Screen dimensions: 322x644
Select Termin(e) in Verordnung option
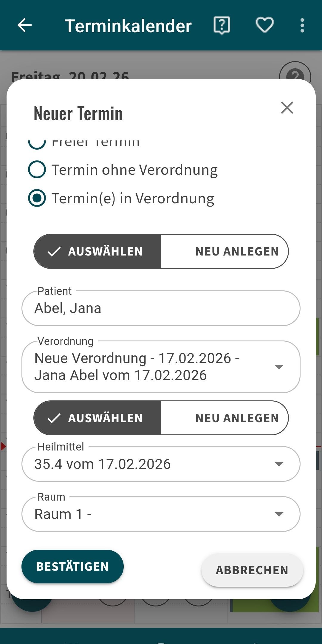[37, 198]
